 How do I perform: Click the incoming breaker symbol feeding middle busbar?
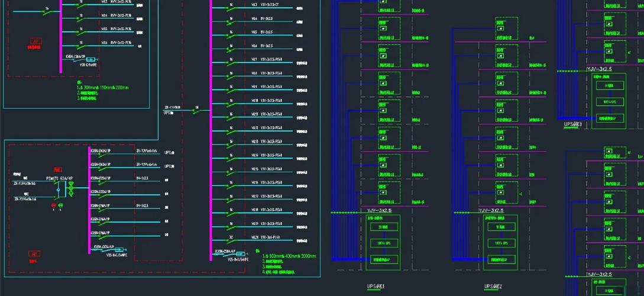tap(198, 111)
